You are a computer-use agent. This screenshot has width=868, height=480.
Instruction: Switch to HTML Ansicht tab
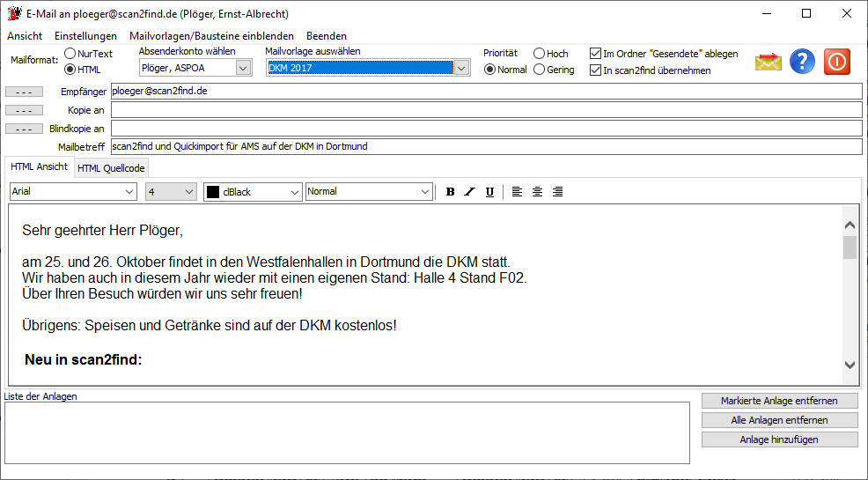pyautogui.click(x=40, y=166)
